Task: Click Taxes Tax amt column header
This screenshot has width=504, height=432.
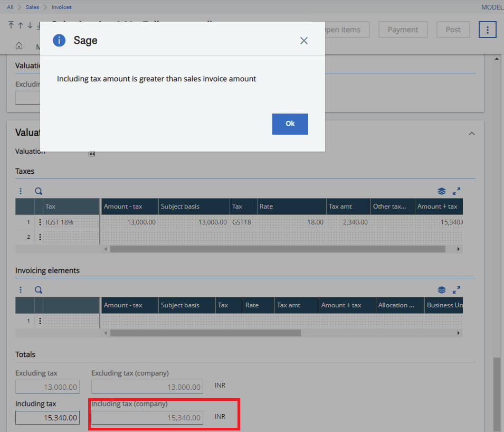Action: point(348,206)
